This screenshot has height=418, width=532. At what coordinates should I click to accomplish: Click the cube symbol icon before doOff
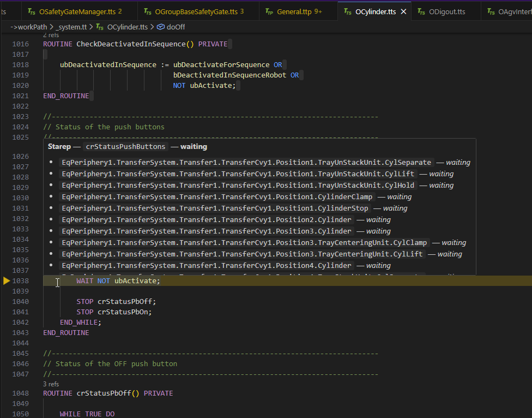tap(160, 27)
